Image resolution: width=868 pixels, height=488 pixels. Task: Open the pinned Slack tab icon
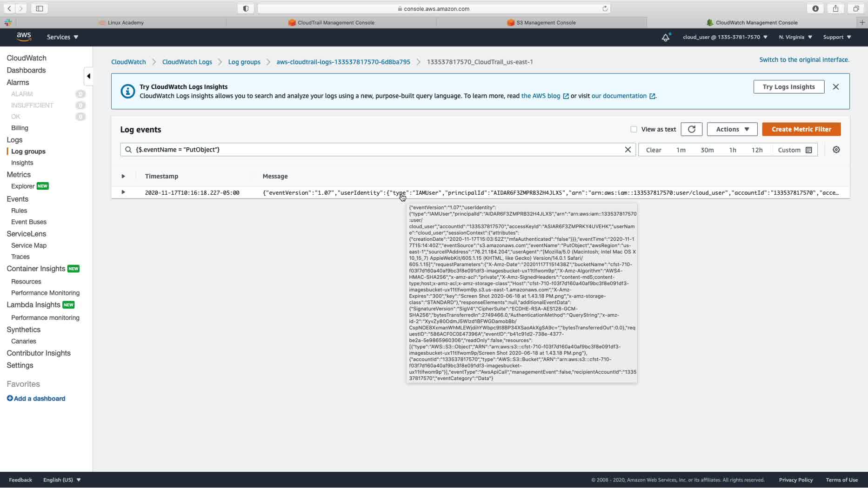click(8, 22)
